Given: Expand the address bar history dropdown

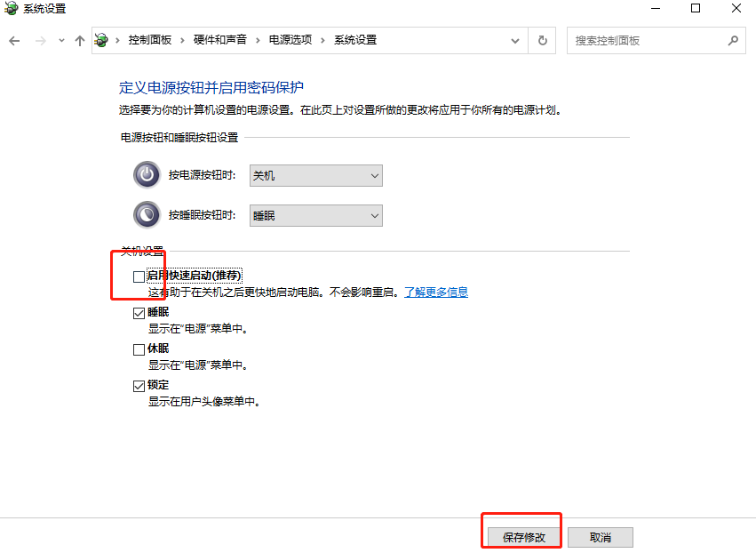Looking at the screenshot, I should click(x=513, y=40).
